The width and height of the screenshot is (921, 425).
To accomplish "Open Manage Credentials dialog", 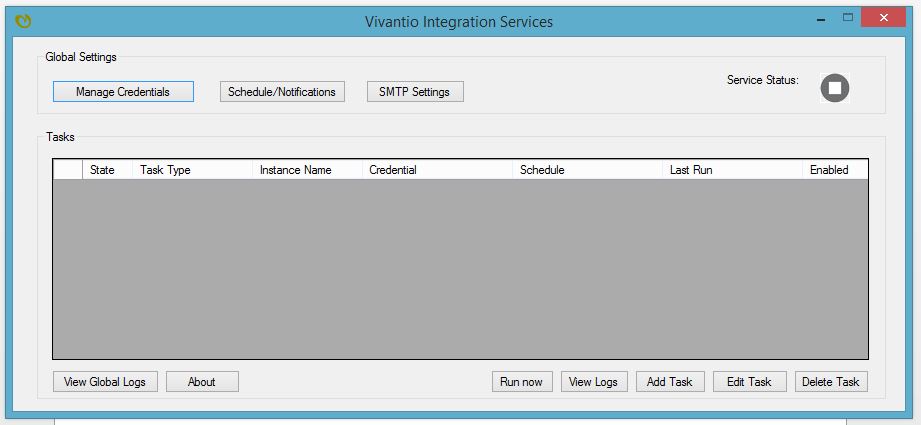I will tap(123, 92).
